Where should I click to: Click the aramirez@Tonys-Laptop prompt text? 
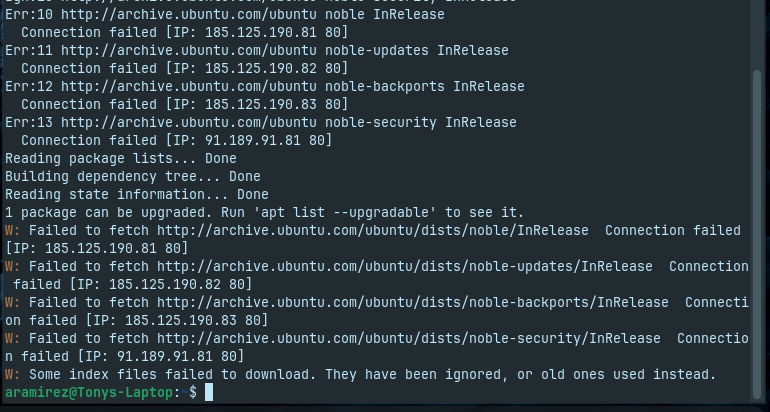88,393
